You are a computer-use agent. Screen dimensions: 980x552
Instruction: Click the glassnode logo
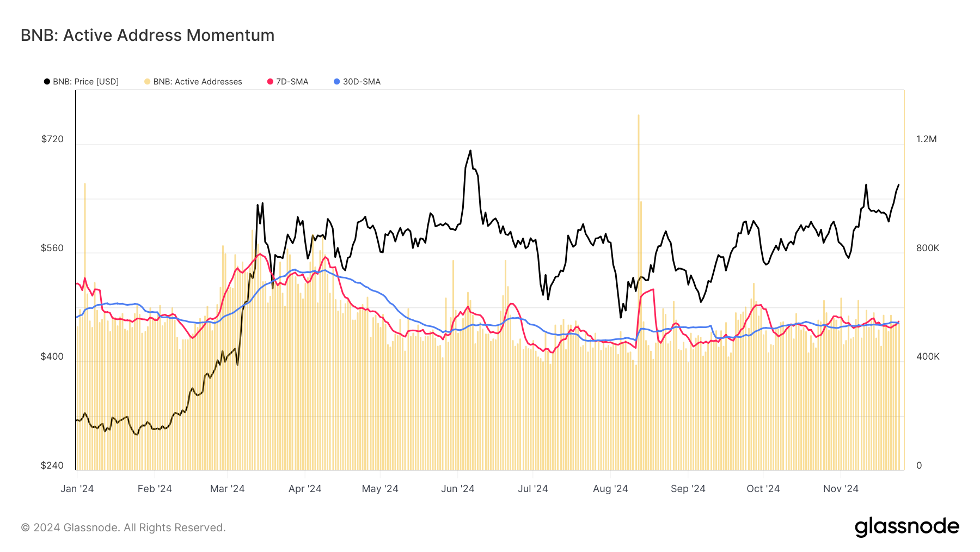906,527
